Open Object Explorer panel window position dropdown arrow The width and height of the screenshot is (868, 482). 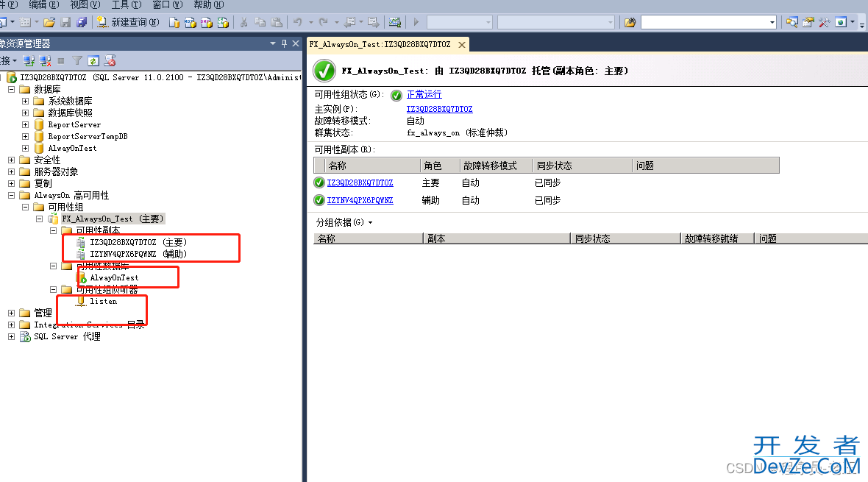[x=273, y=43]
